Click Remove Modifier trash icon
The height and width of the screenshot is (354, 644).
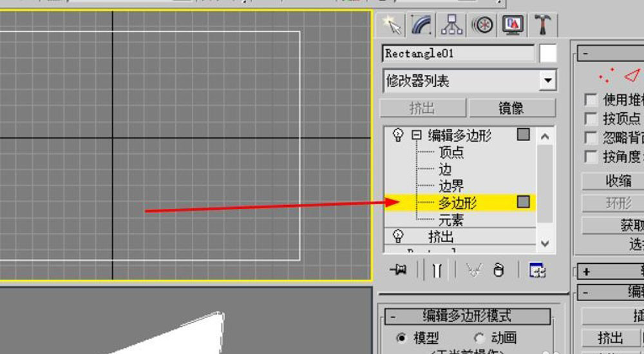(498, 270)
